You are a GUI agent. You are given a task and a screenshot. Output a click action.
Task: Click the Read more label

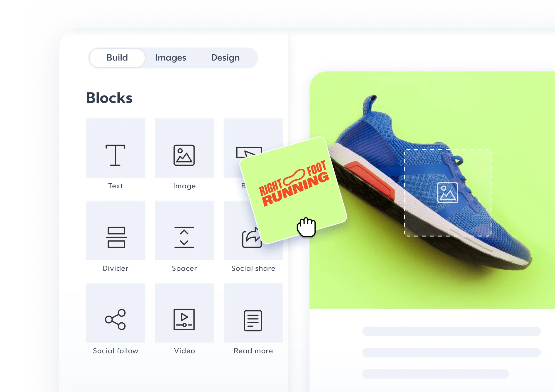pyautogui.click(x=253, y=351)
